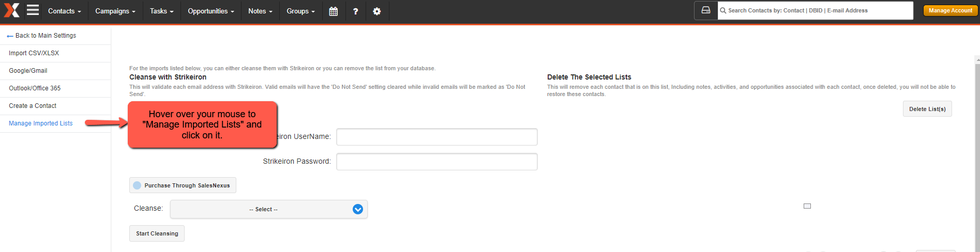Image resolution: width=980 pixels, height=252 pixels.
Task: Click the magnifier search icon
Action: [x=723, y=10]
